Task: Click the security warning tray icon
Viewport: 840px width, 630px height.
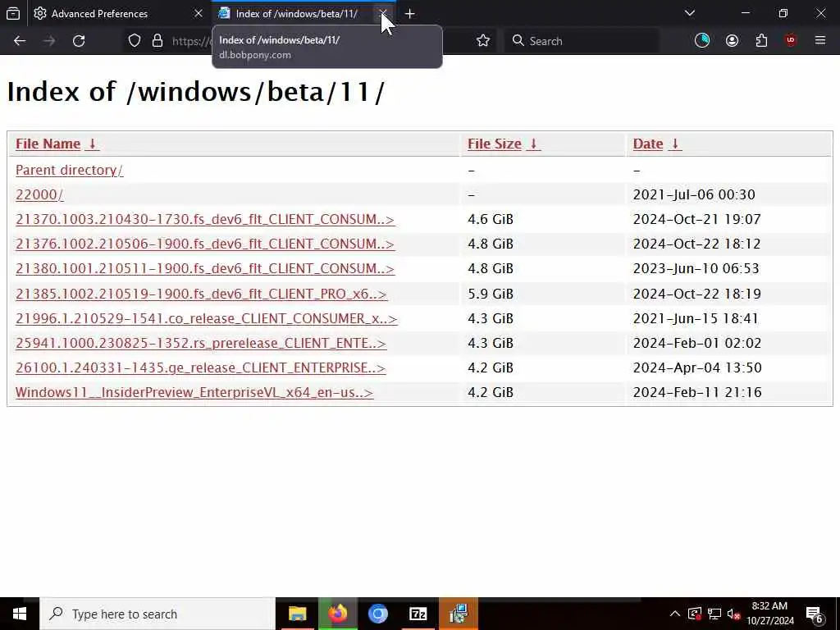Action: click(694, 614)
